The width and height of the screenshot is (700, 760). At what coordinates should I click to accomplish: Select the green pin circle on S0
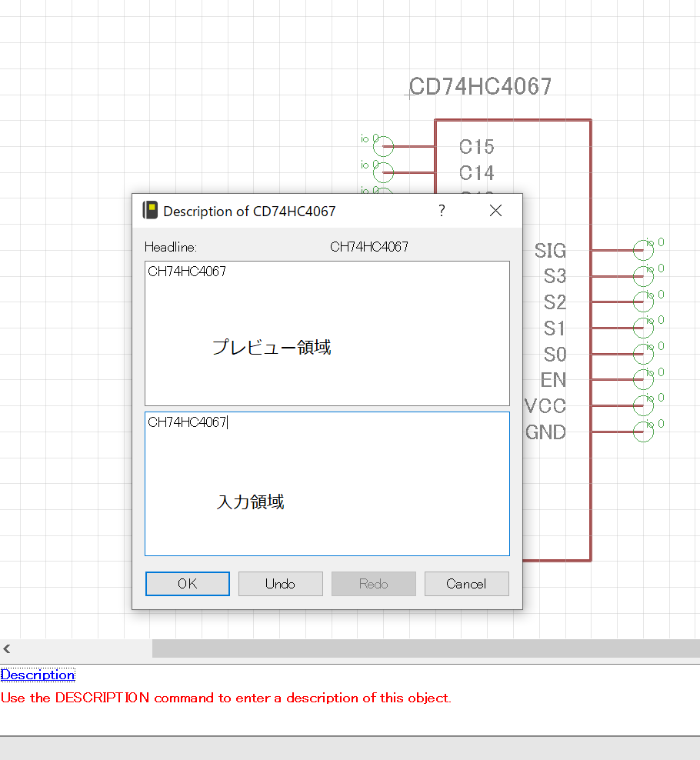643,355
